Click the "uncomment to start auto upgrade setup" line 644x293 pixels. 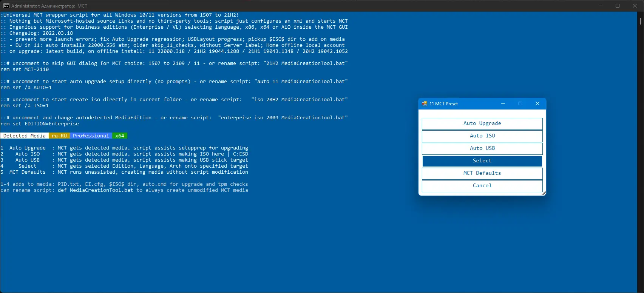[174, 82]
